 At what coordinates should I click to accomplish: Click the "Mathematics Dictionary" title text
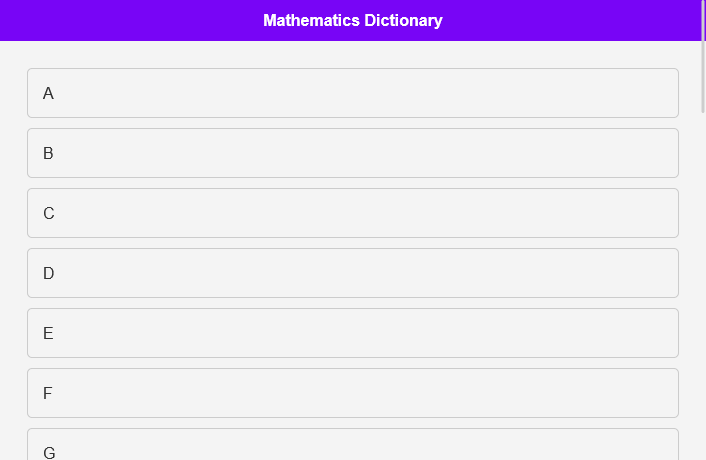coord(352,20)
